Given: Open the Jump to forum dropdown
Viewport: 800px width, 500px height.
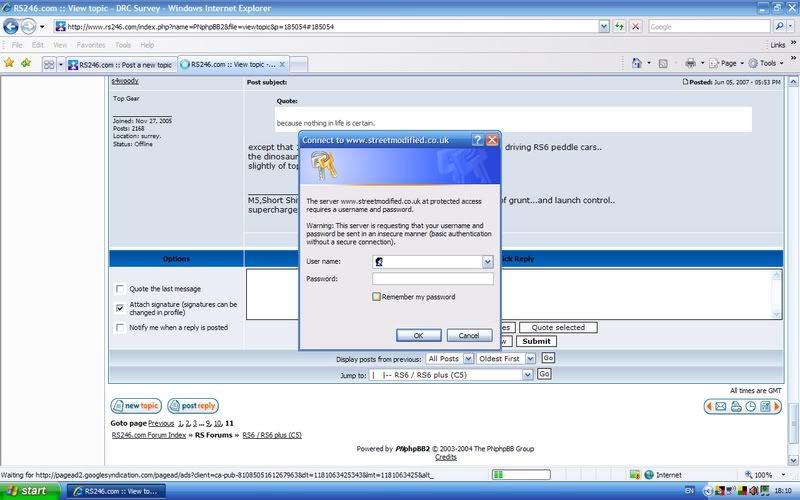Looking at the screenshot, I should (528, 375).
